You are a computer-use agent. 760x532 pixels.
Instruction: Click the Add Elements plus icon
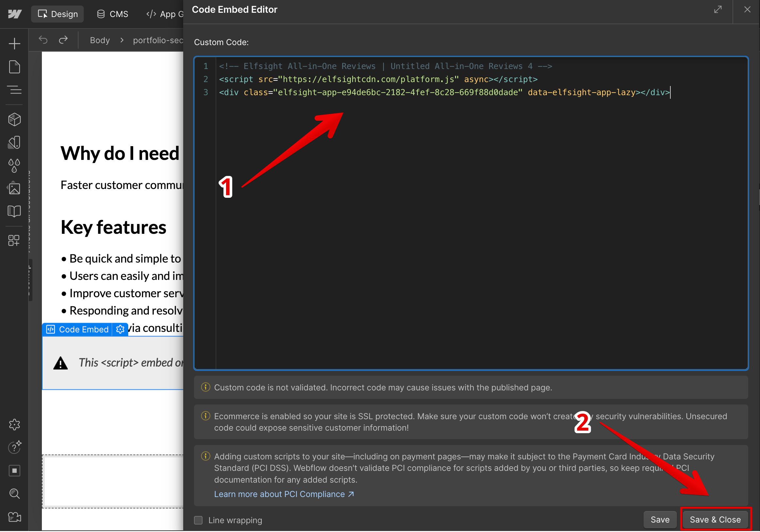click(14, 43)
